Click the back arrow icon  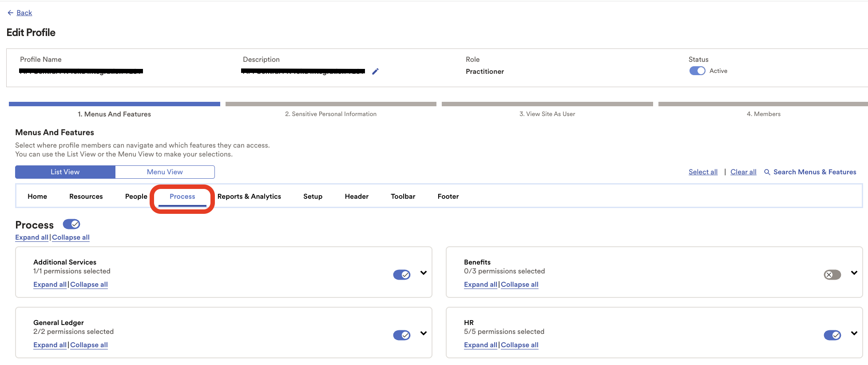(11, 13)
